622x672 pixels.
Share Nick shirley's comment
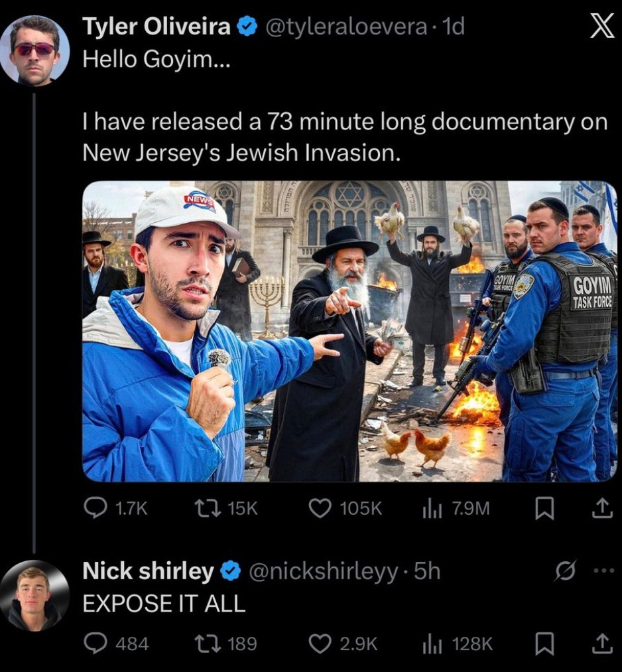[601, 643]
